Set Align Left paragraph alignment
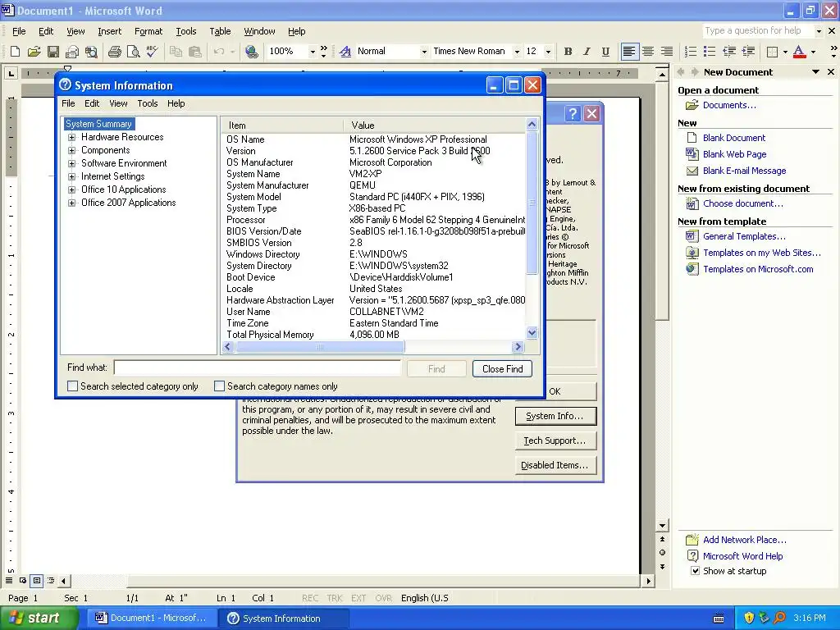This screenshot has height=630, width=840. coord(629,52)
